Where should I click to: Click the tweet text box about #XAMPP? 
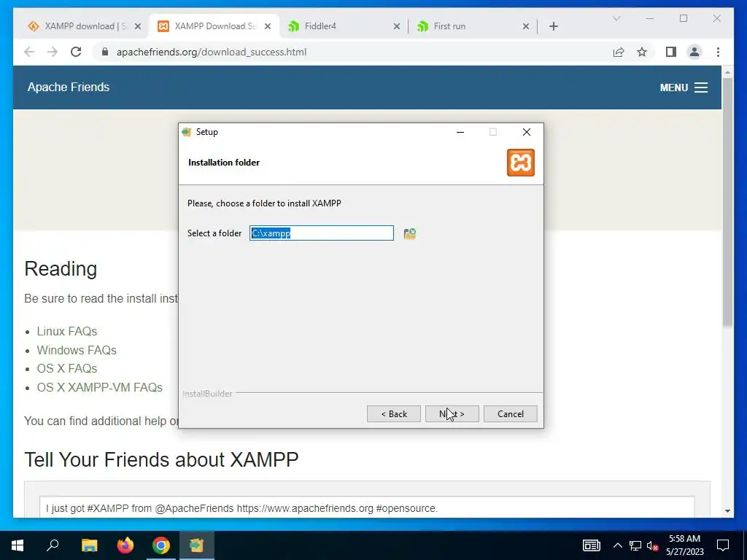(x=367, y=507)
